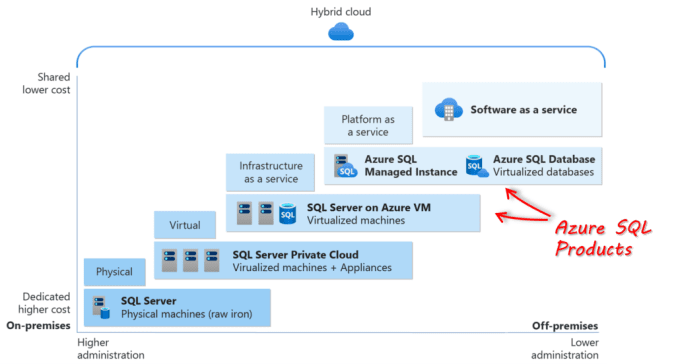
Task: Click the Higher administration label
Action: point(111,348)
